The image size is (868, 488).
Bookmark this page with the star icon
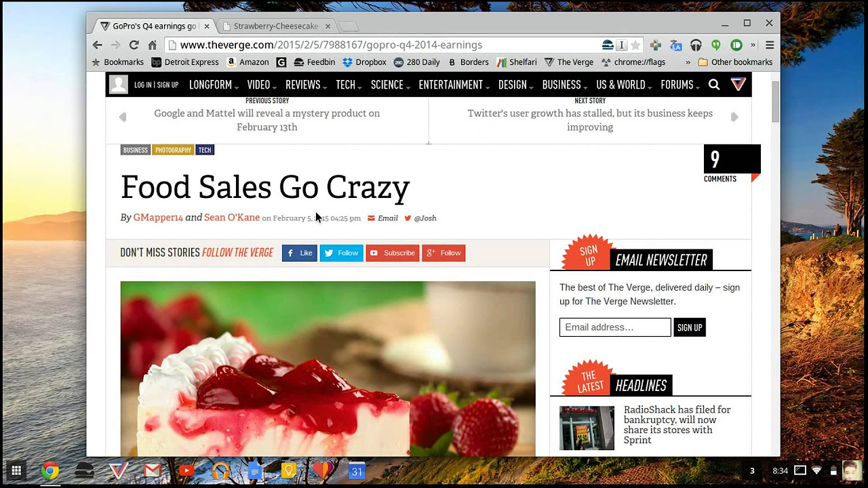tap(635, 45)
